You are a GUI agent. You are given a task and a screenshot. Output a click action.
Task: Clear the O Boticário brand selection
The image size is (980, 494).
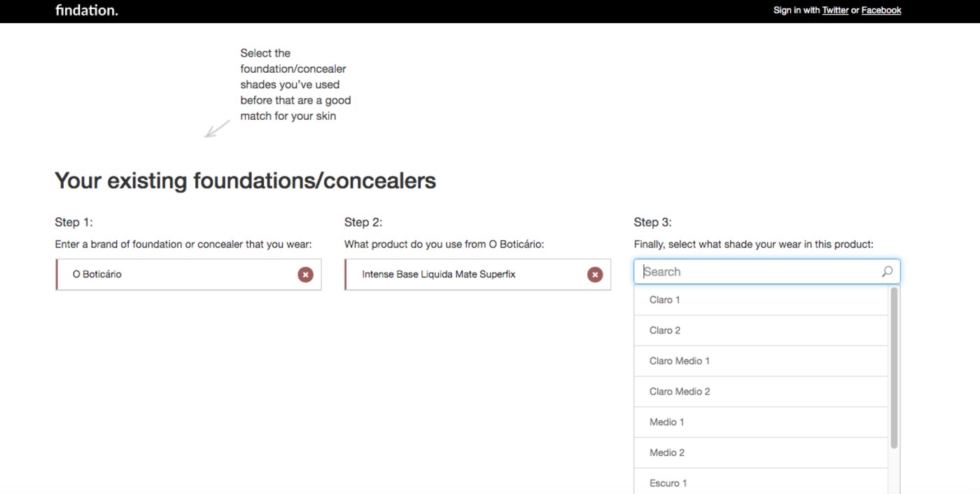pos(305,275)
